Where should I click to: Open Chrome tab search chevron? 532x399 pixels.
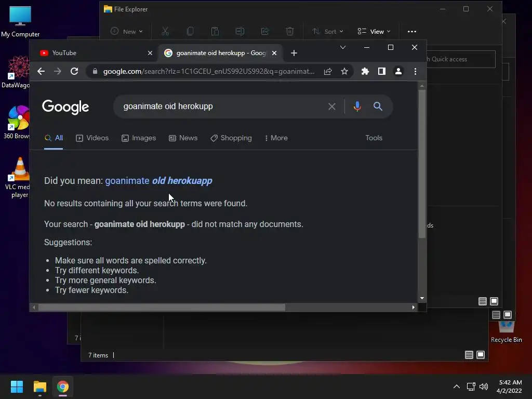pyautogui.click(x=343, y=47)
